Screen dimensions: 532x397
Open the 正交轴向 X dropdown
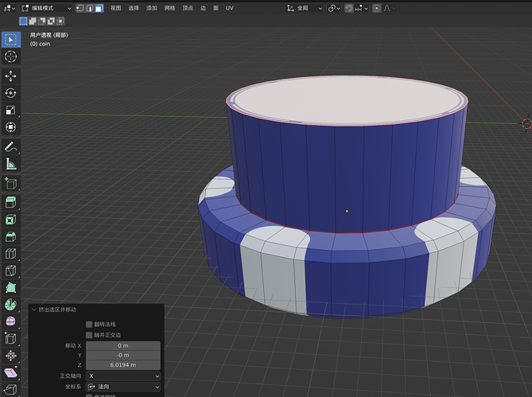[x=122, y=376]
